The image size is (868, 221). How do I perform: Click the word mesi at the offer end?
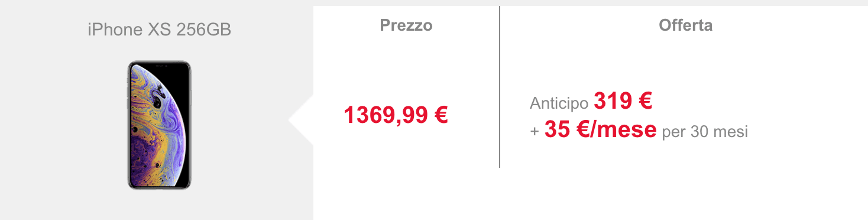pos(730,132)
